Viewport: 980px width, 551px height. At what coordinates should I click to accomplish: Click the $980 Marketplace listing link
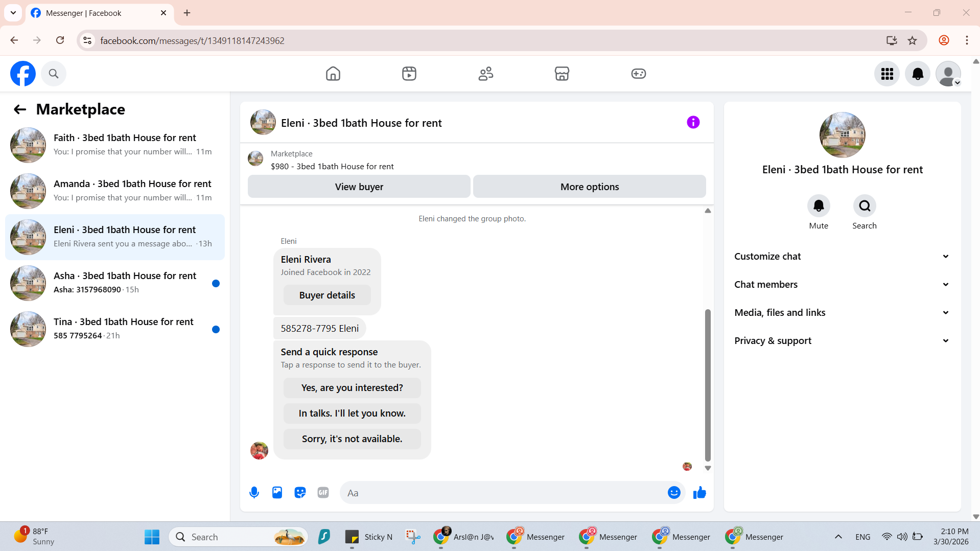[332, 167]
